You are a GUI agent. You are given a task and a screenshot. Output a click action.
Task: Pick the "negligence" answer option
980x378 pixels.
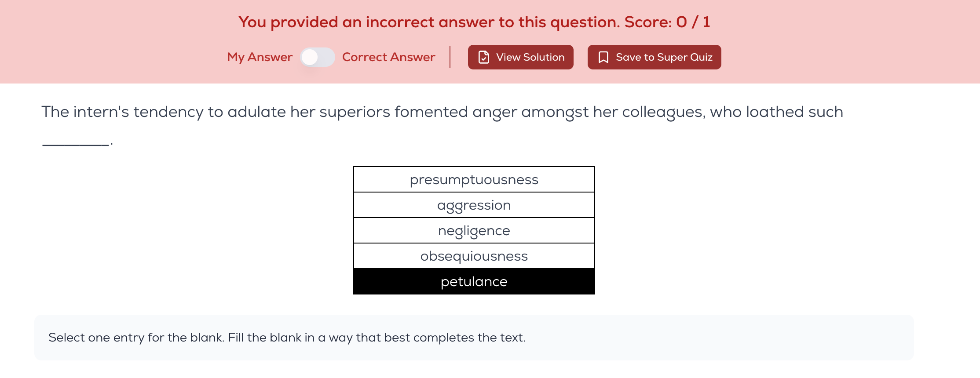tap(474, 231)
